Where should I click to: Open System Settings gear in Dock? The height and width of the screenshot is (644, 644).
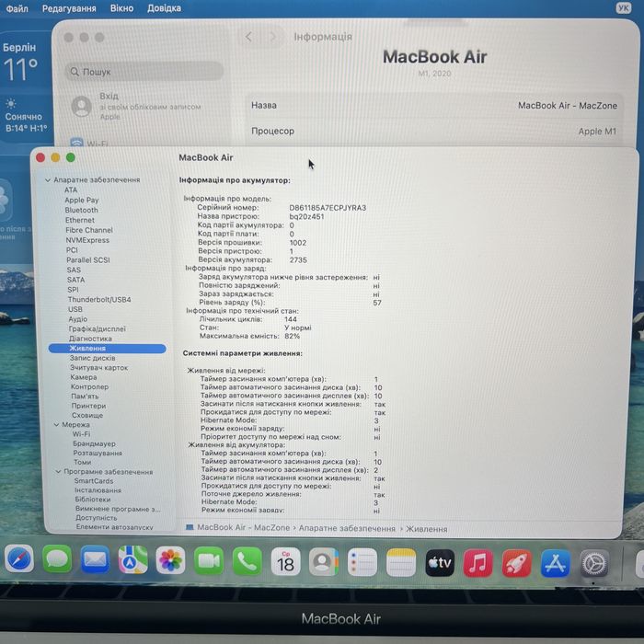[594, 564]
